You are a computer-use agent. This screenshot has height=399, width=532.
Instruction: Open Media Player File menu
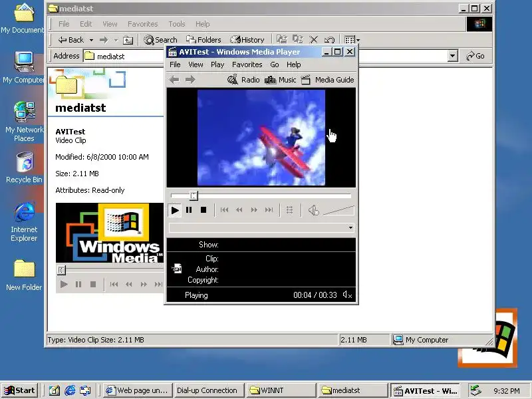(175, 65)
